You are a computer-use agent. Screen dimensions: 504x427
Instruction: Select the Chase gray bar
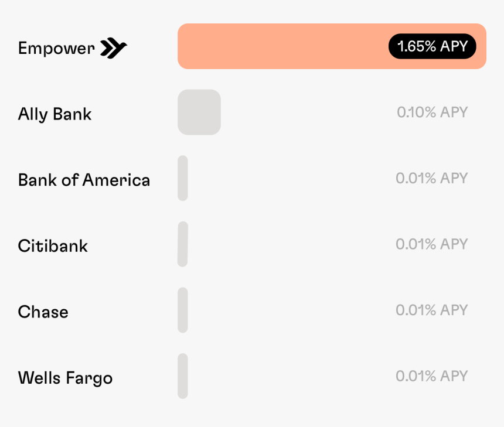coord(183,310)
